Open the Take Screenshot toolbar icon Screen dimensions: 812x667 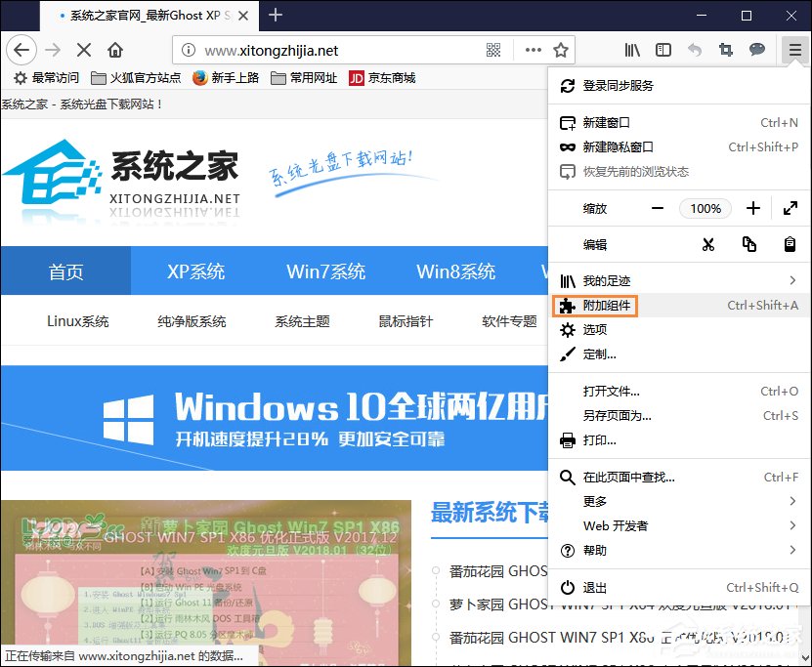point(727,49)
